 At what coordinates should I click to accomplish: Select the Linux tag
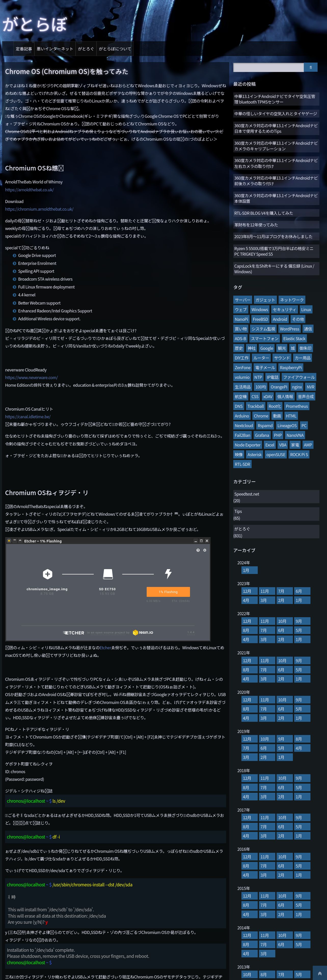pyautogui.click(x=306, y=310)
